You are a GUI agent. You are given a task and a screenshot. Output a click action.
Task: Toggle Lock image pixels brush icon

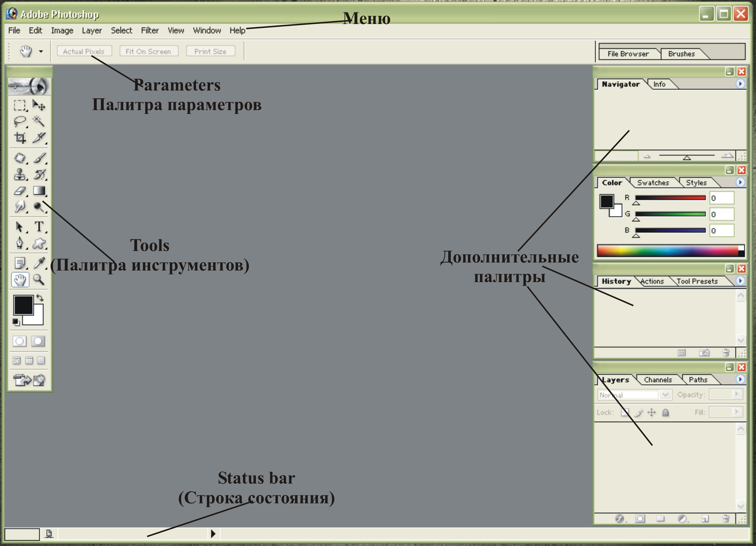tap(639, 413)
